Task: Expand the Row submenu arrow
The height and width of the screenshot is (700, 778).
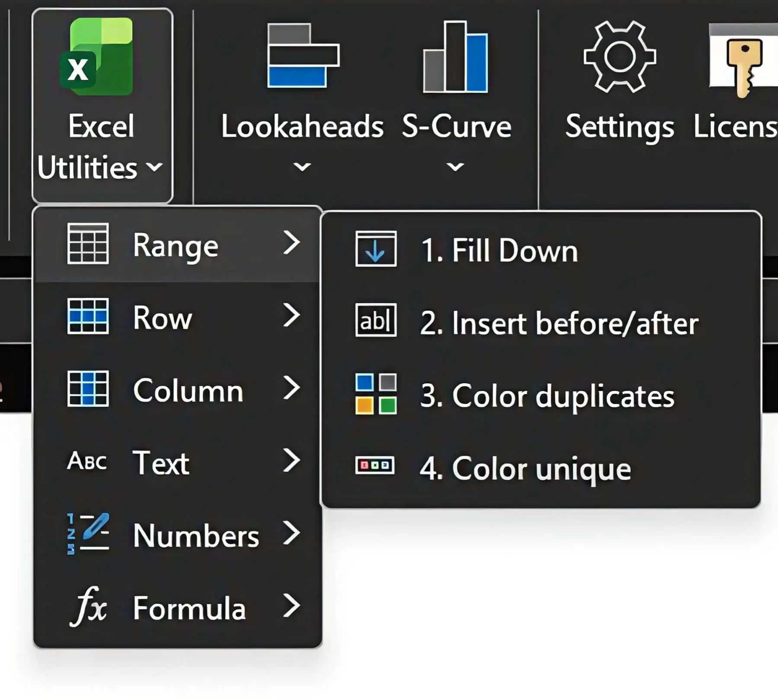Action: click(x=292, y=315)
